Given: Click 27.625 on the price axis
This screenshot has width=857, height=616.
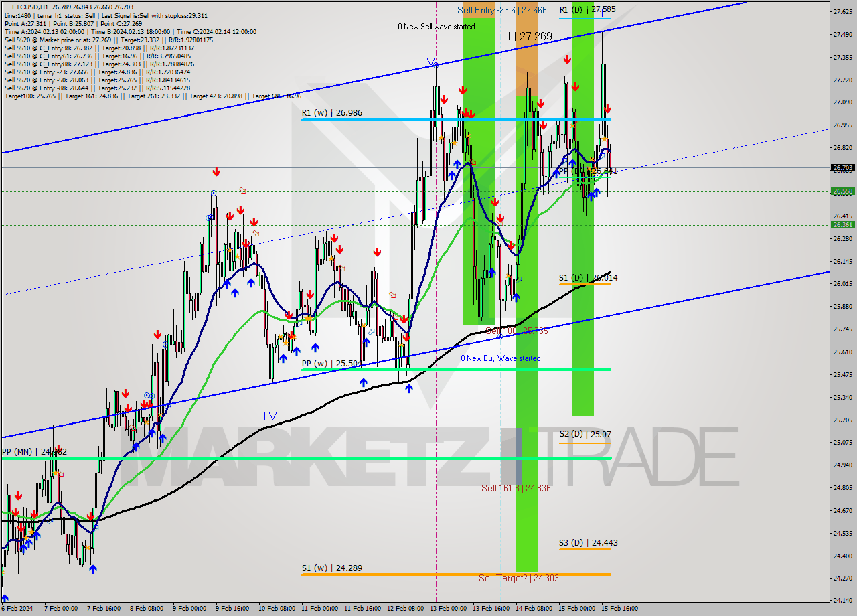Looking at the screenshot, I should [x=843, y=11].
